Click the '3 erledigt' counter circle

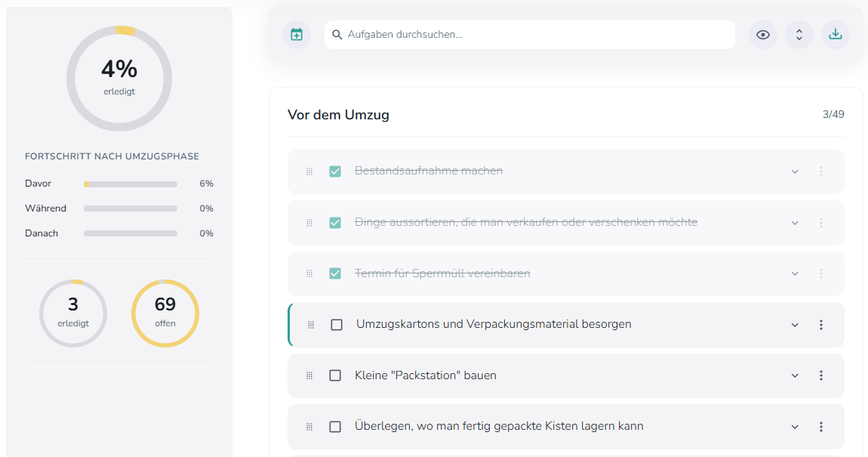click(73, 313)
